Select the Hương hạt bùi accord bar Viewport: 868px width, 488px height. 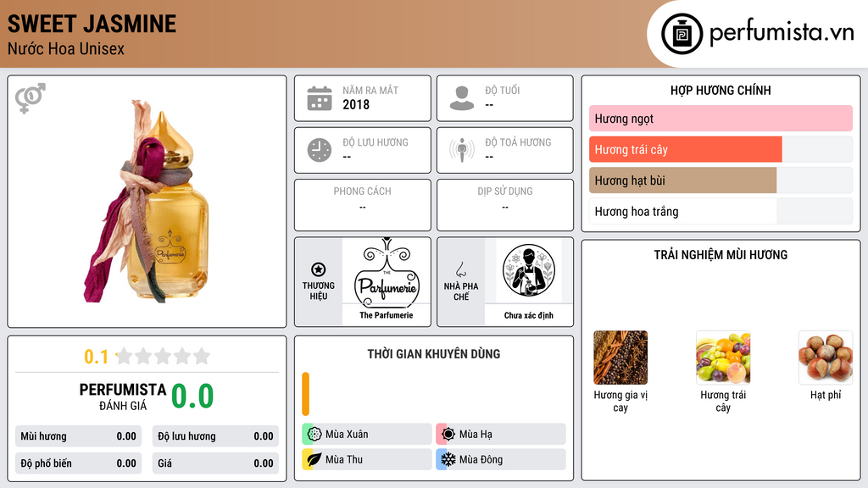721,180
